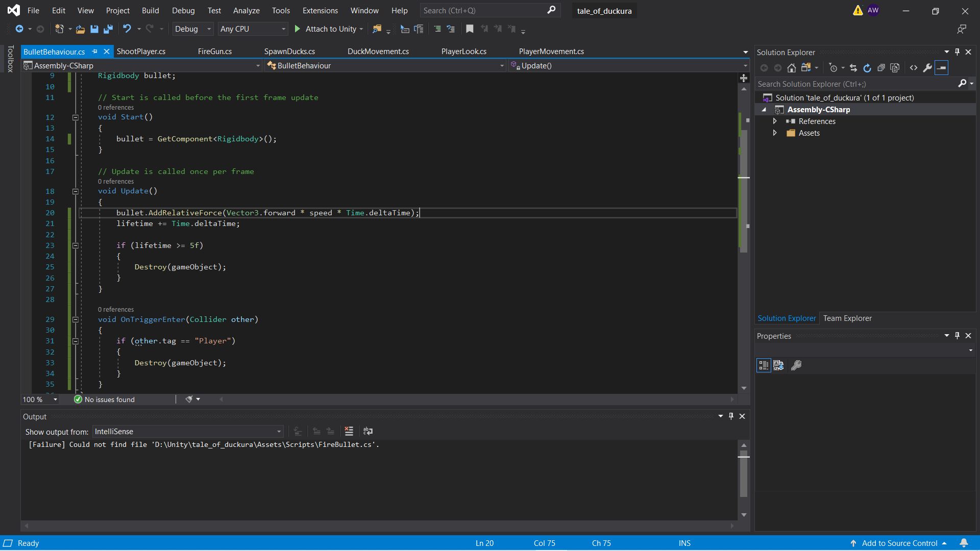Toggle Alphabetical sort in Properties
The width and height of the screenshot is (980, 551).
click(x=778, y=365)
